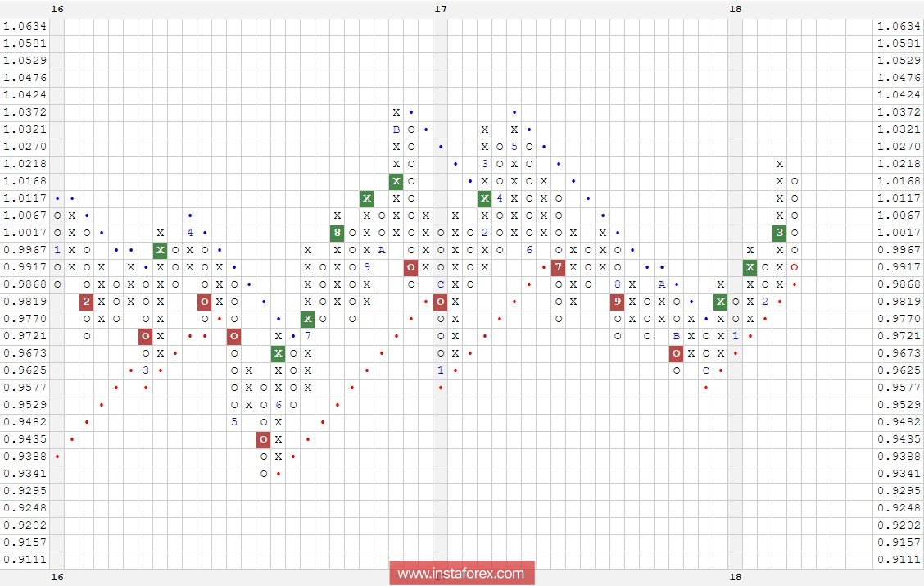Click year 16 label at top

(x=57, y=9)
